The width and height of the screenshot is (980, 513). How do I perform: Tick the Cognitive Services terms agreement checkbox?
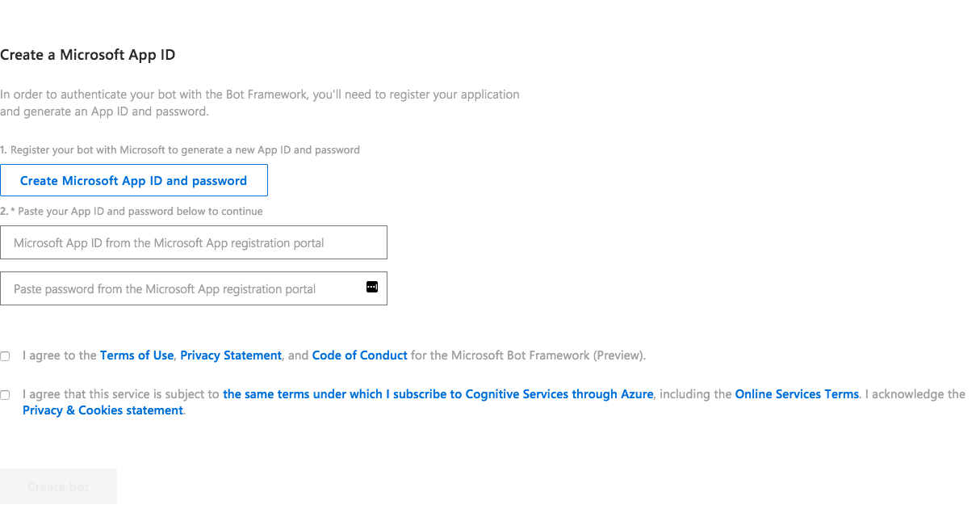[5, 395]
